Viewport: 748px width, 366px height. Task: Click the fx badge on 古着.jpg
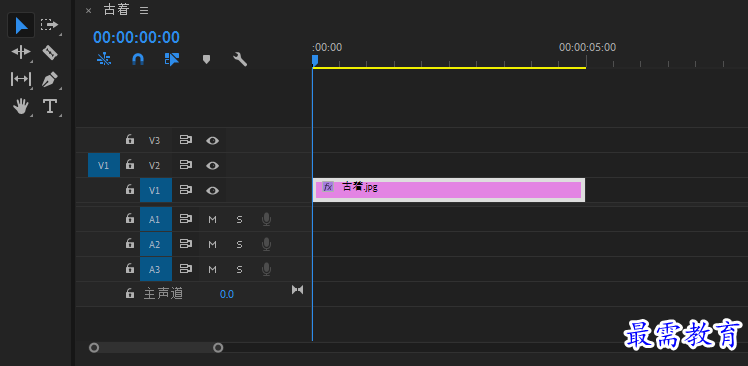click(328, 187)
